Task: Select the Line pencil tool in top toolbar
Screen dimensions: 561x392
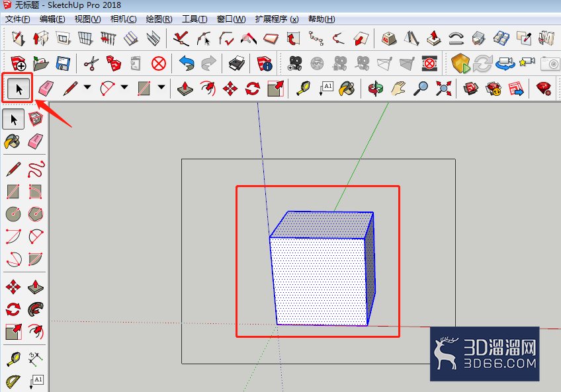Action: tap(71, 89)
